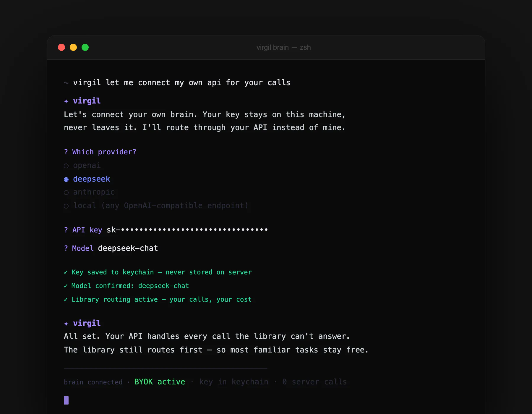Click the question mark before 'API key'
Viewport: 532px width, 414px height.
[x=66, y=230]
